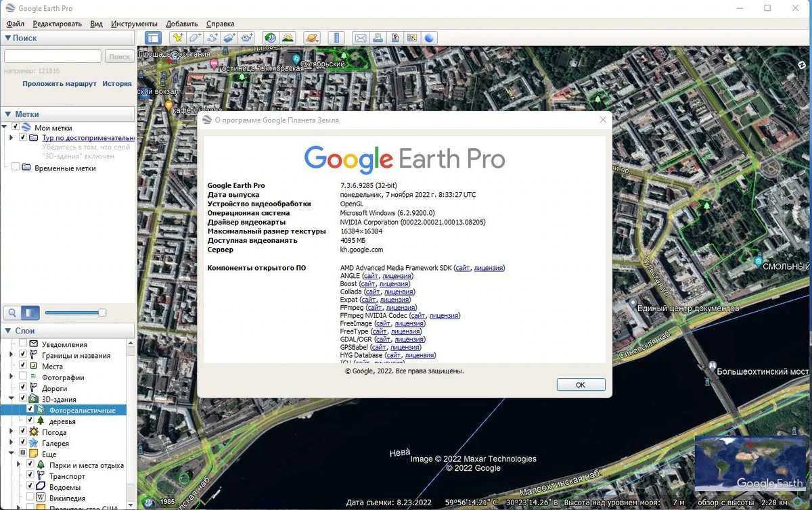The height and width of the screenshot is (510, 812).
Task: Uncheck the Места layer checkbox
Action: coord(23,366)
